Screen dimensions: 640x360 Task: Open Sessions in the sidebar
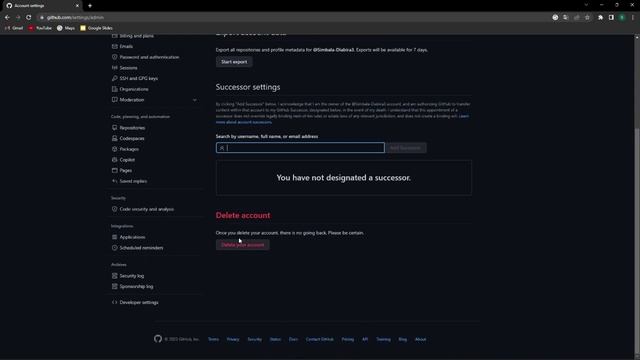coord(128,68)
